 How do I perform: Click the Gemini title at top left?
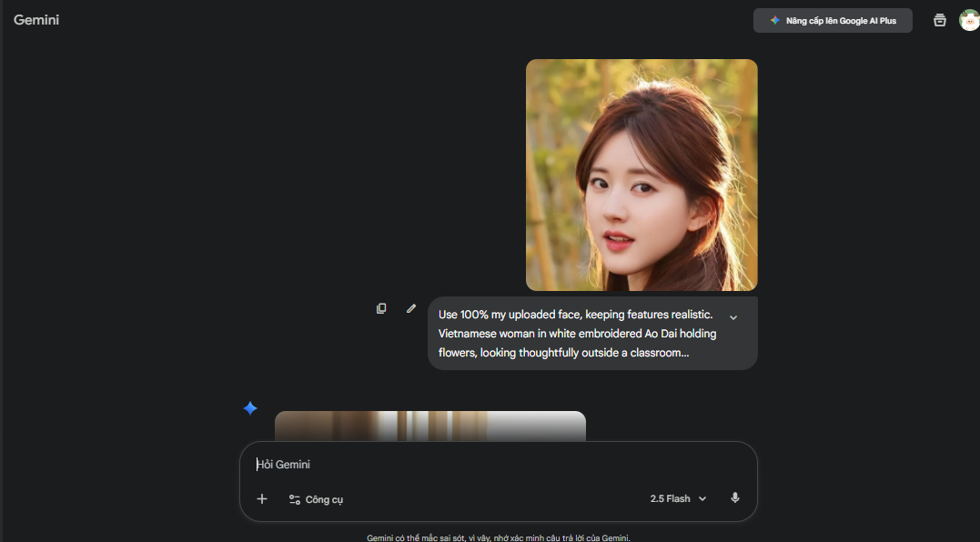tap(36, 19)
